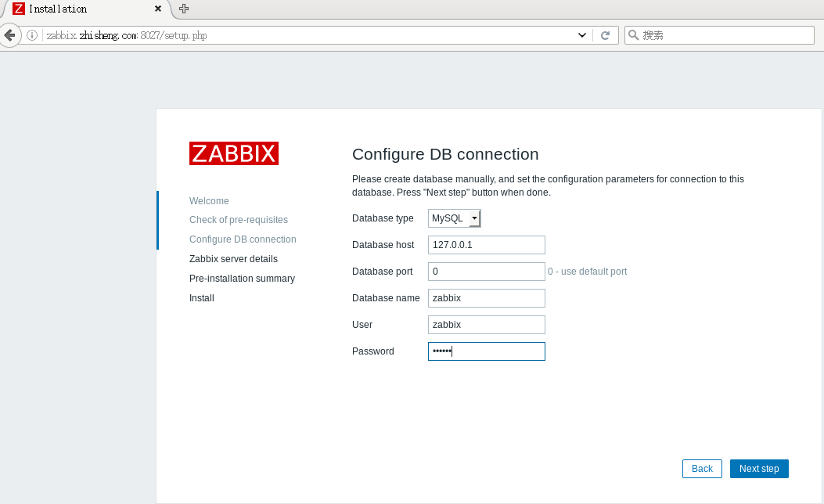Click the 'Please create database manually' instructions

[548, 185]
